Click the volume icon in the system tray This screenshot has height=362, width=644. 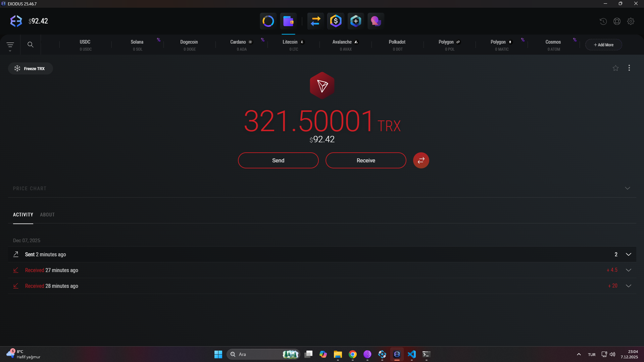pyautogui.click(x=612, y=354)
